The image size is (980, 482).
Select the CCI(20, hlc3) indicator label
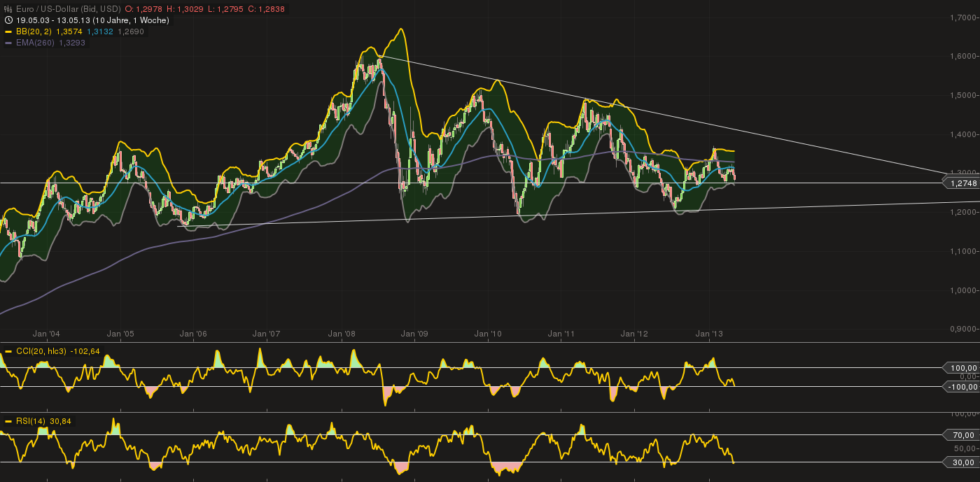point(41,351)
